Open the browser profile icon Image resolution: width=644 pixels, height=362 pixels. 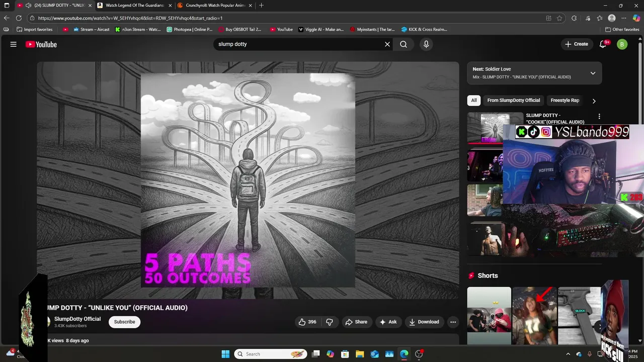pyautogui.click(x=612, y=18)
